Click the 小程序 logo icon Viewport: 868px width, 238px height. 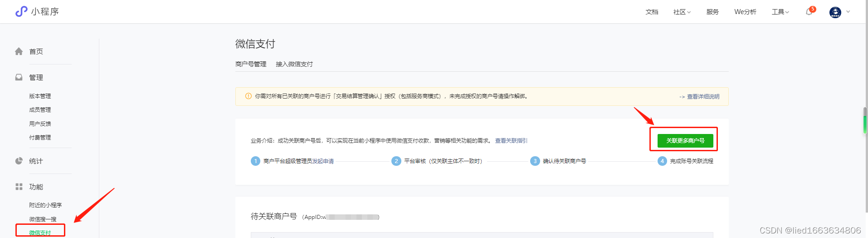click(21, 11)
